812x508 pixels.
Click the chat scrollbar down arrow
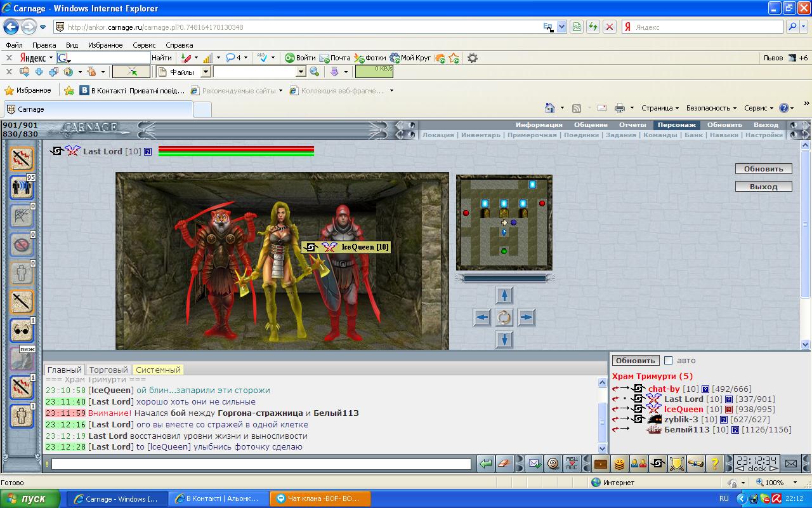[x=603, y=448]
